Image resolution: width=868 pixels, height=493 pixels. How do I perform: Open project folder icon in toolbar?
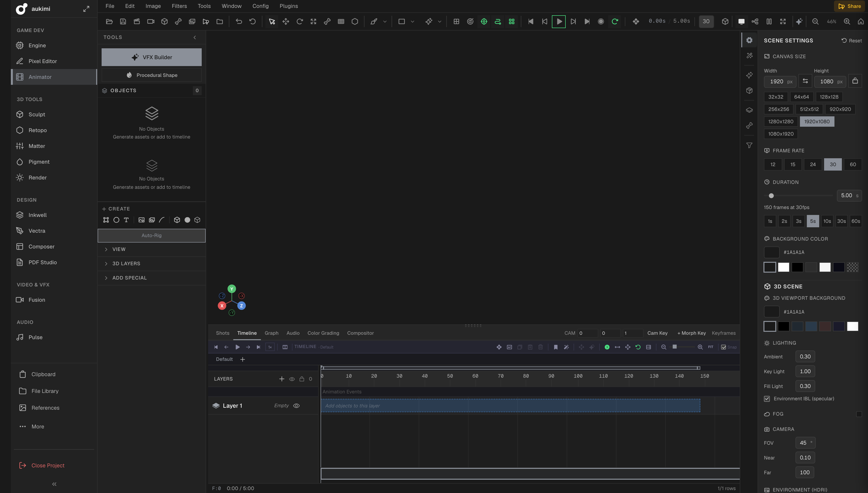[x=109, y=21]
